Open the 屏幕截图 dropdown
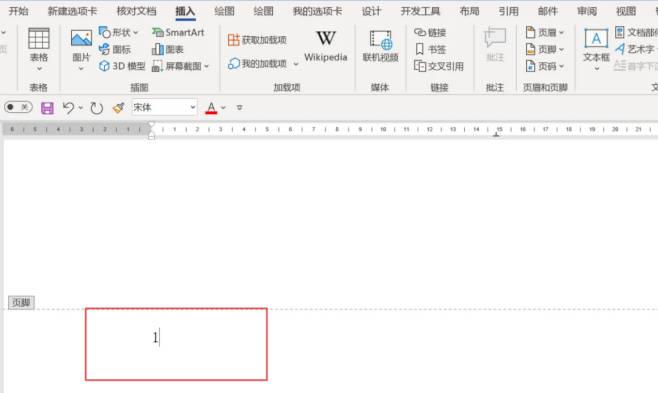 pyautogui.click(x=180, y=66)
